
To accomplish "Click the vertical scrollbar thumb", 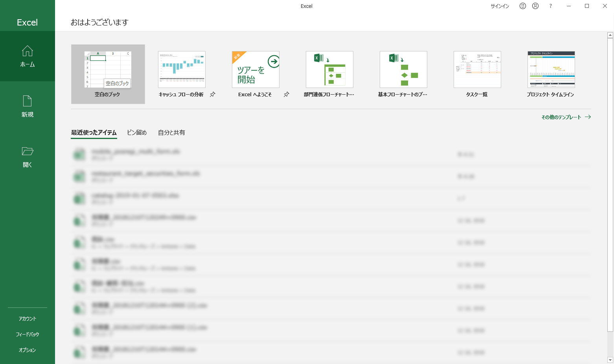I will point(610,185).
